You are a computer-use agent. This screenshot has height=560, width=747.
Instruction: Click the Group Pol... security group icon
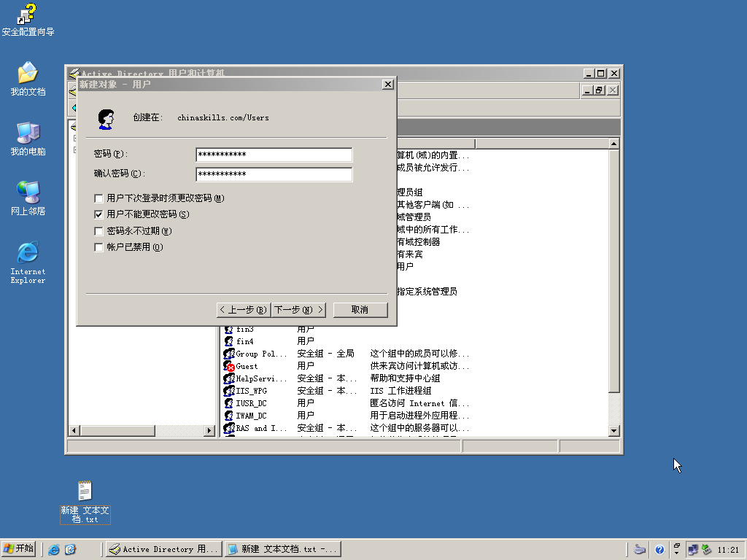coord(229,354)
